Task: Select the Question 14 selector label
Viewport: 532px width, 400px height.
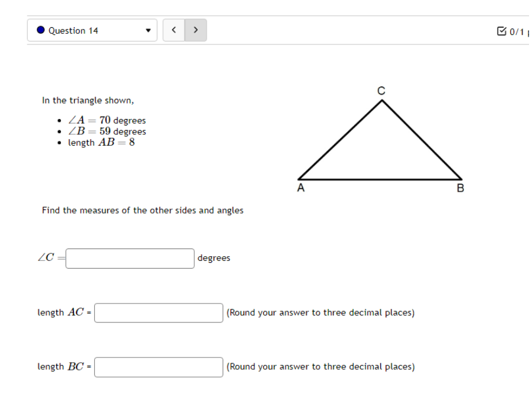Action: click(74, 30)
